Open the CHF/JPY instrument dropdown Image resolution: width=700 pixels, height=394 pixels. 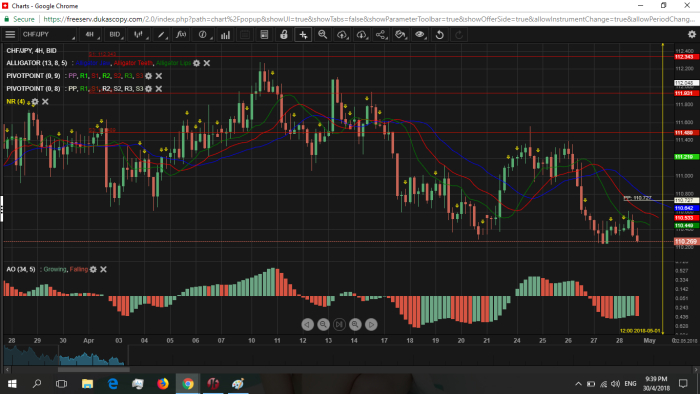[x=49, y=34]
